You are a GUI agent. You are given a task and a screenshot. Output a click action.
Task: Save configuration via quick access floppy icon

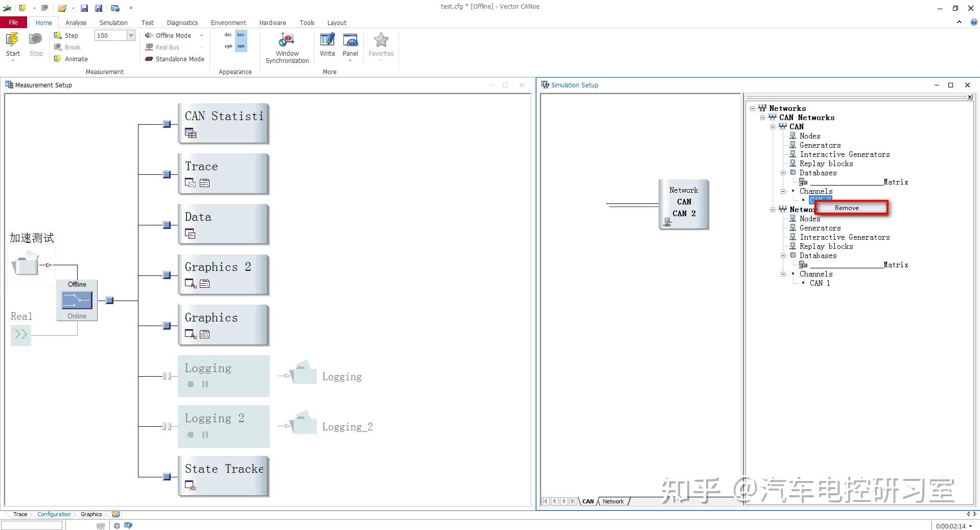point(84,8)
